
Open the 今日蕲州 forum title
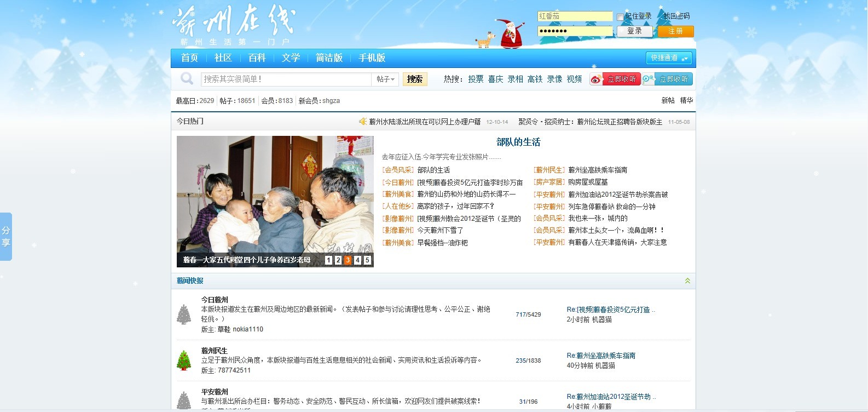tap(215, 300)
